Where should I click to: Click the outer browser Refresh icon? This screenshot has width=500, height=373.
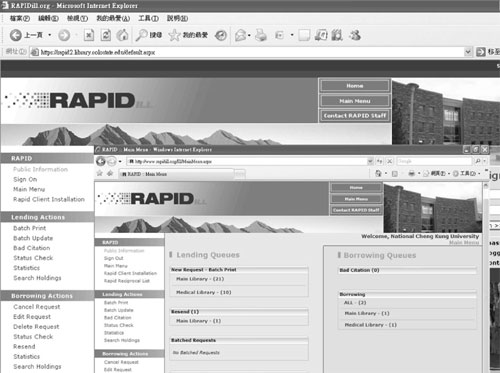(x=106, y=35)
